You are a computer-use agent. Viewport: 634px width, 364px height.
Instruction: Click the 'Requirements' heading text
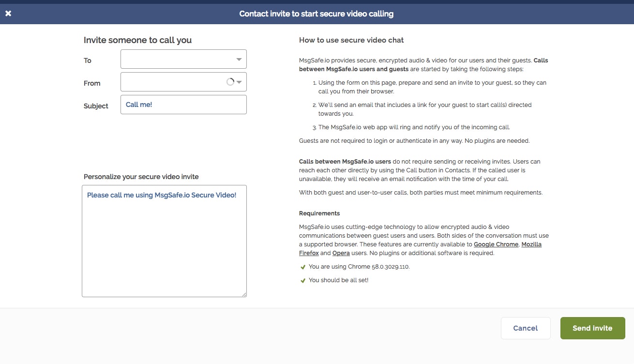pyautogui.click(x=319, y=213)
